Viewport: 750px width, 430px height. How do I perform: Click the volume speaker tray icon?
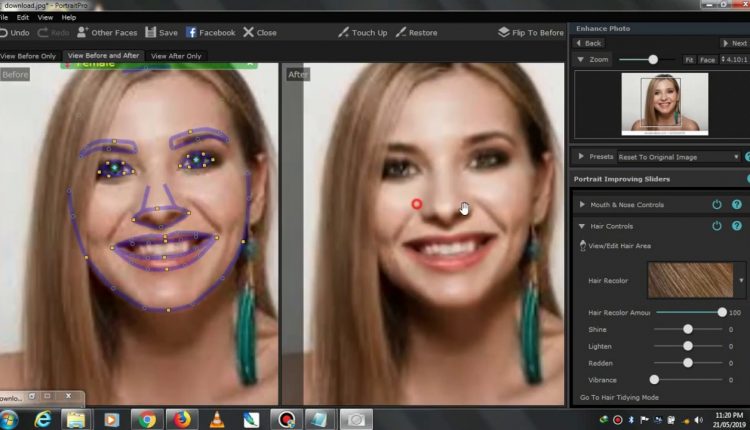pos(699,420)
